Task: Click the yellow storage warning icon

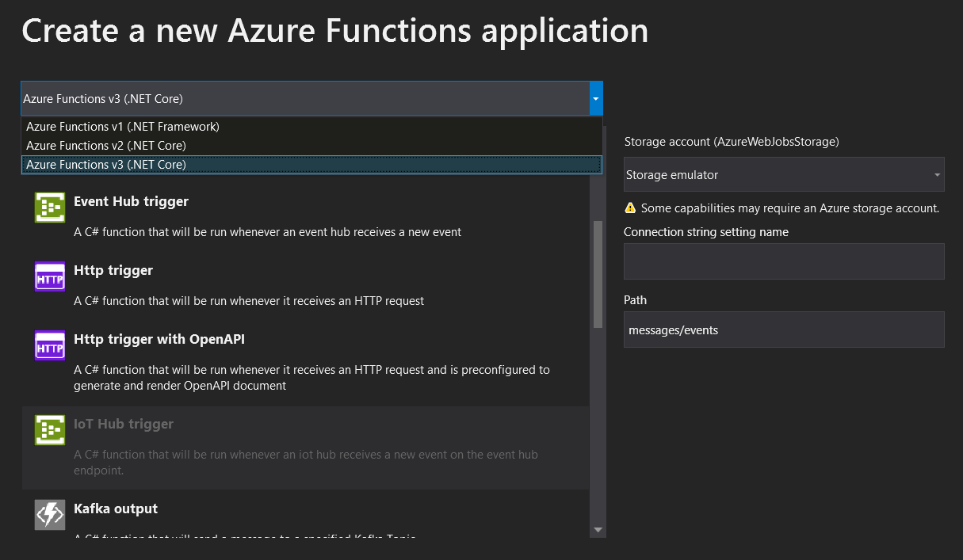Action: click(630, 208)
